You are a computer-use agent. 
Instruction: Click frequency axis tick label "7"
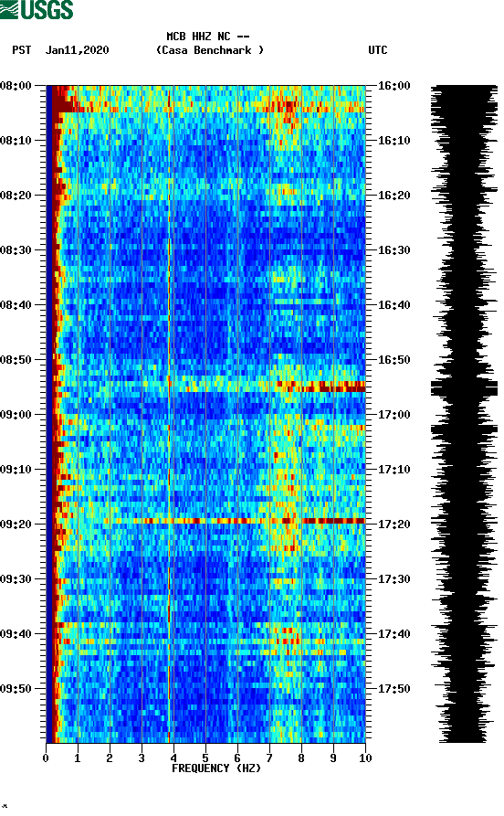click(269, 758)
